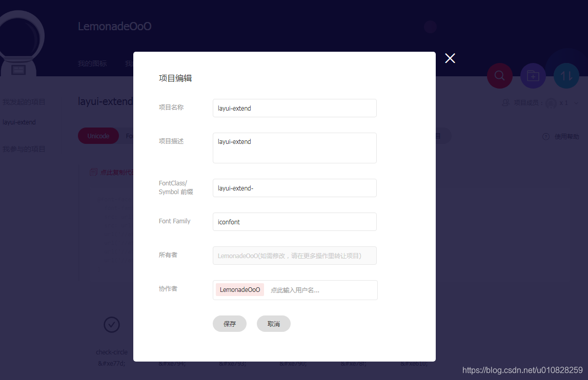The height and width of the screenshot is (380, 588).
Task: Click the project members icon
Action: point(506,102)
